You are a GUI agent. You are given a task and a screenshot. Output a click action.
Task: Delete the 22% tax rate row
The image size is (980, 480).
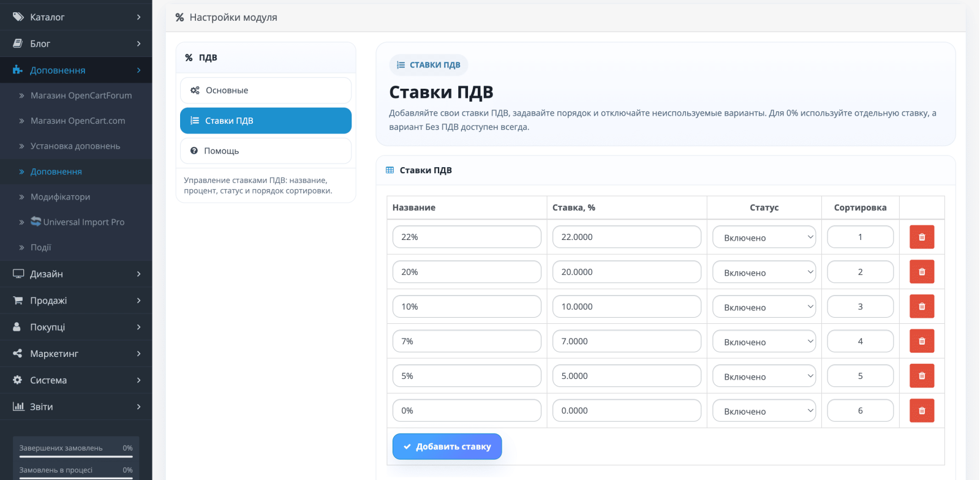click(922, 237)
